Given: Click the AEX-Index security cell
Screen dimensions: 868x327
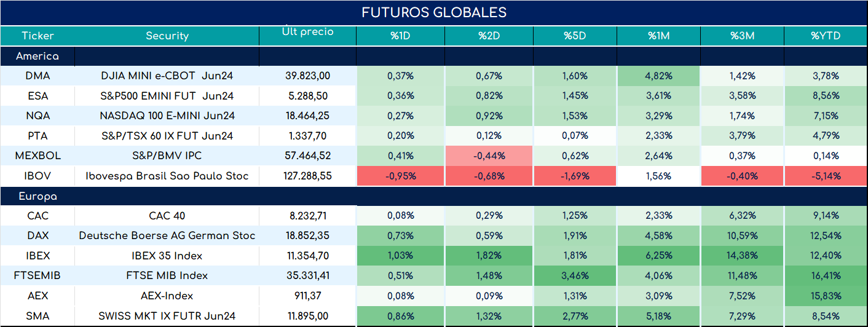Looking at the screenshot, I should tap(167, 296).
